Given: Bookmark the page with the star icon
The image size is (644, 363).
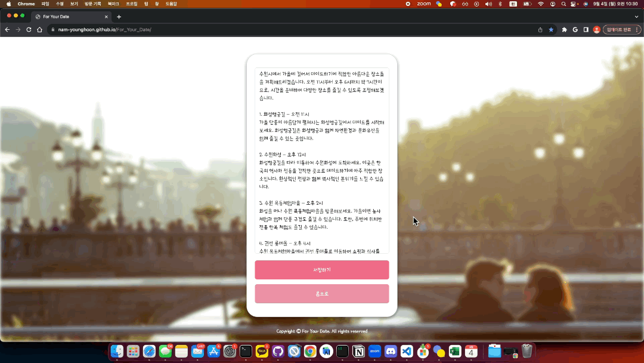Looking at the screenshot, I should pos(551,30).
